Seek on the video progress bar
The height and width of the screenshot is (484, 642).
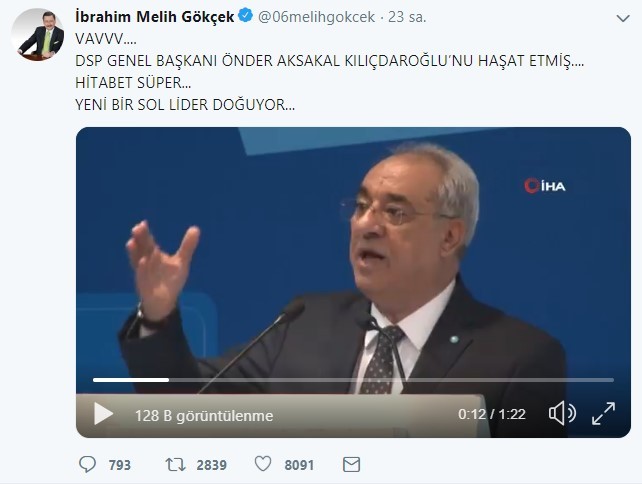(353, 380)
